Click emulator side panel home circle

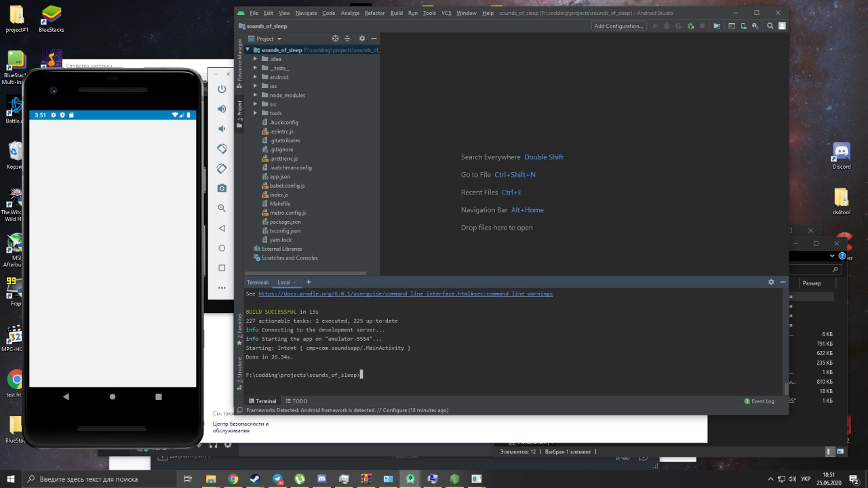point(222,248)
